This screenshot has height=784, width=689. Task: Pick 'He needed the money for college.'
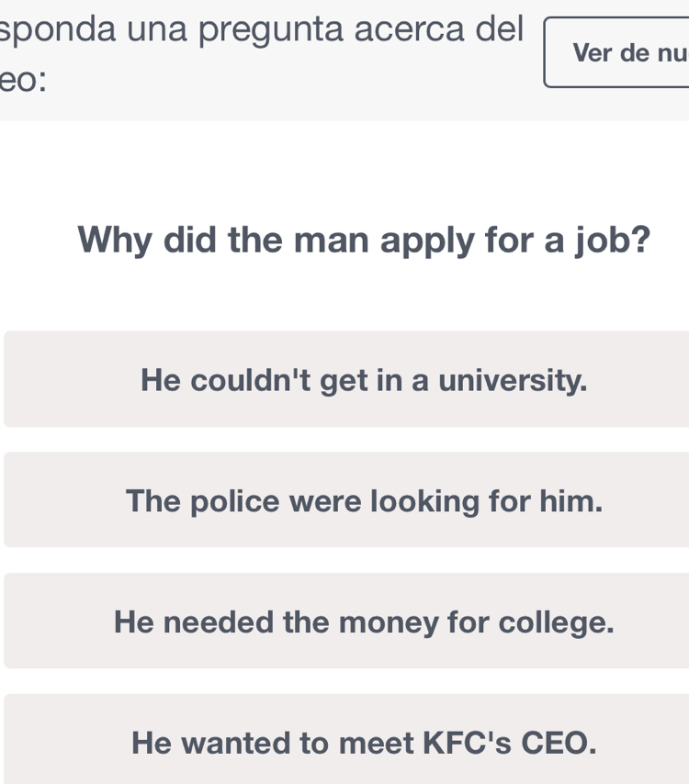click(364, 622)
